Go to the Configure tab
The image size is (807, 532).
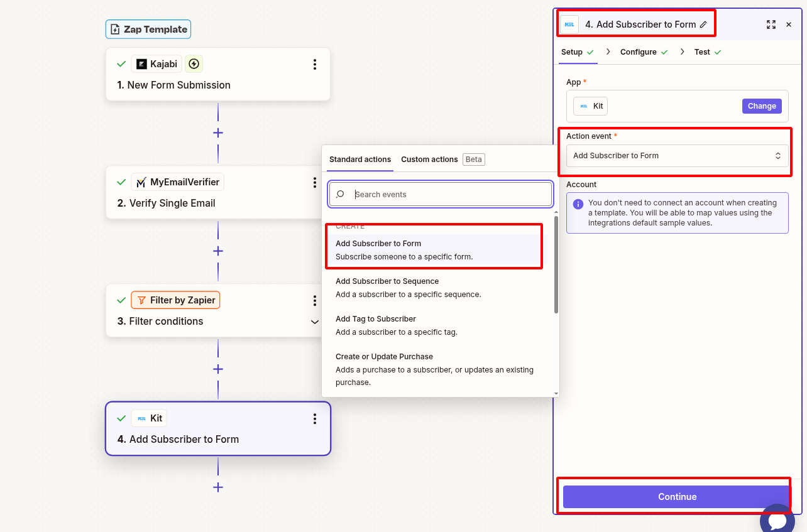638,52
